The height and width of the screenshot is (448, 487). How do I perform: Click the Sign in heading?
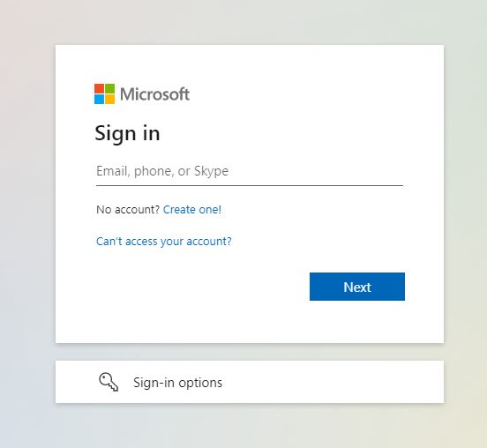[x=127, y=133]
